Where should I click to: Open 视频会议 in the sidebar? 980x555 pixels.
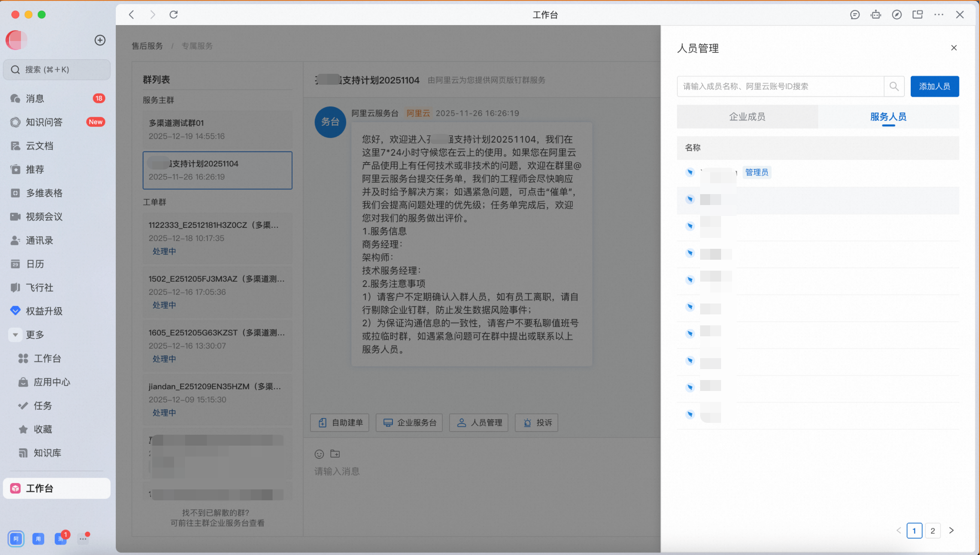[x=44, y=217]
